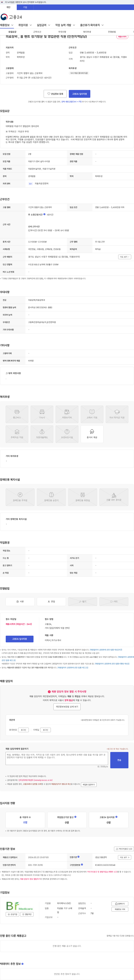Click the 모성보호시설 benefit icon
This screenshot has height=980, width=134.
[x=67, y=434]
